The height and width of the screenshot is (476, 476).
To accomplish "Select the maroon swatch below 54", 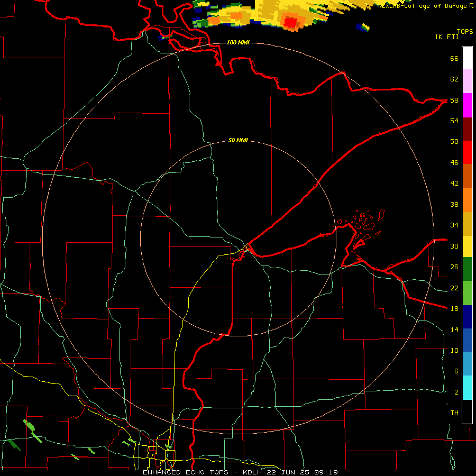I will 467,129.
